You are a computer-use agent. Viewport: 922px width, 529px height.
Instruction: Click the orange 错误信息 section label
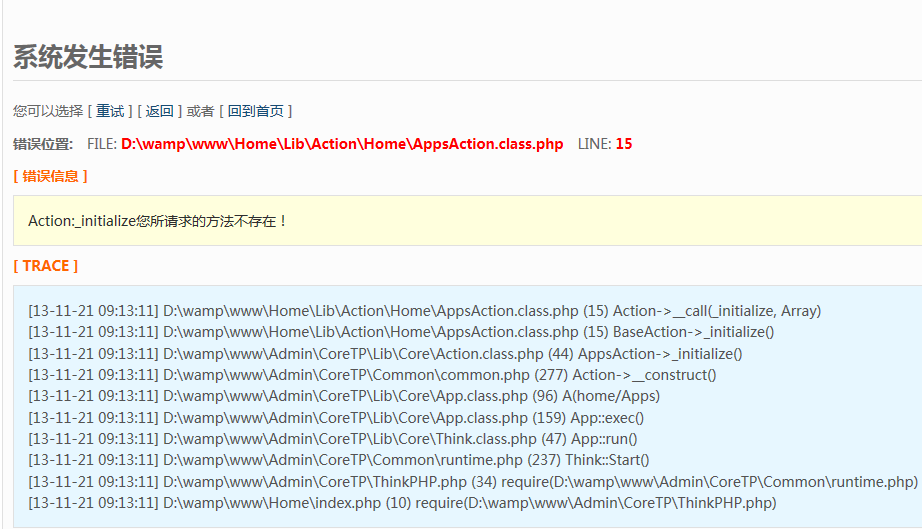point(50,176)
